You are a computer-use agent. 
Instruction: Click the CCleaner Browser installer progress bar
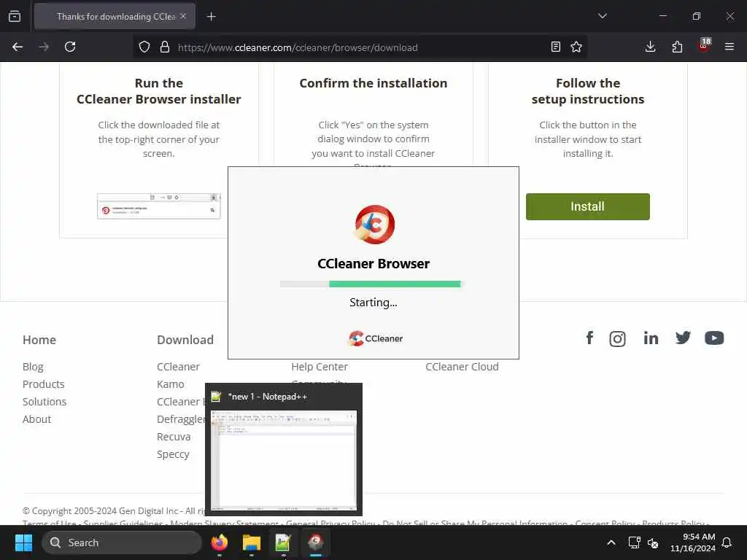(x=371, y=284)
